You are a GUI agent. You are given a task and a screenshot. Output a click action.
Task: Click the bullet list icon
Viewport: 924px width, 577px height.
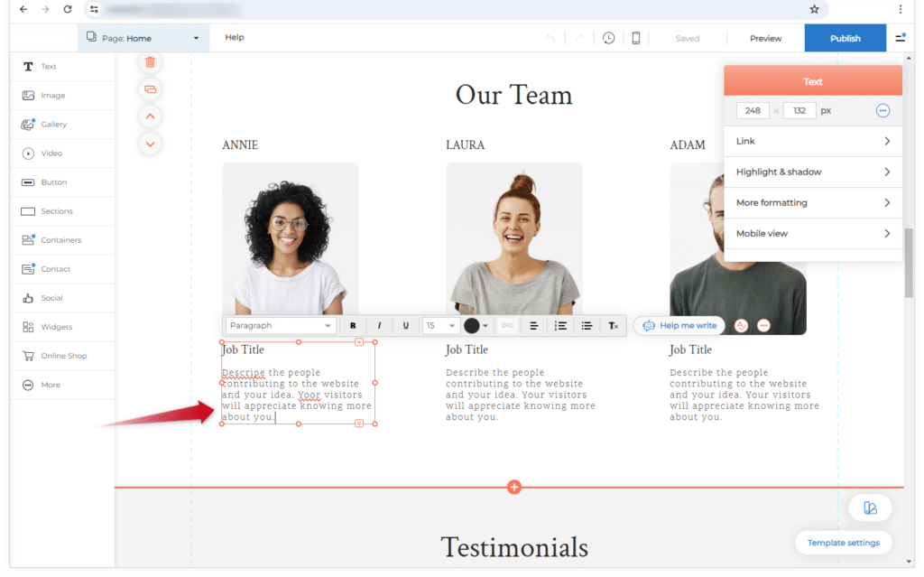pyautogui.click(x=587, y=326)
